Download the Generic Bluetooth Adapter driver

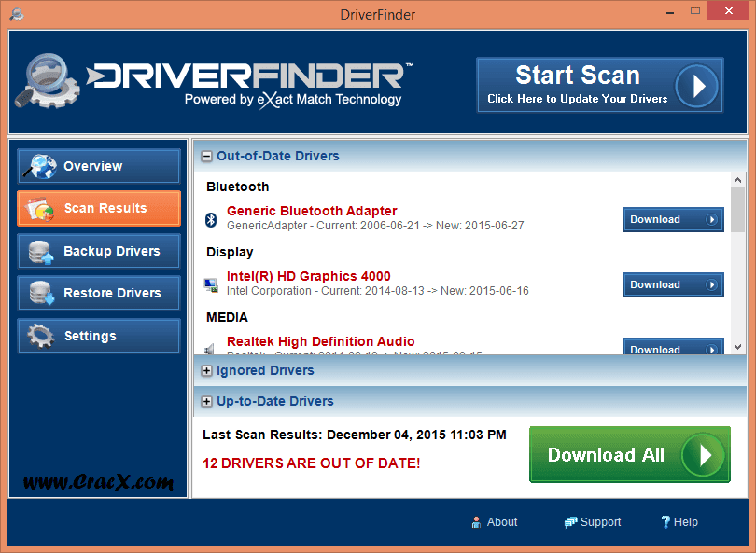673,220
